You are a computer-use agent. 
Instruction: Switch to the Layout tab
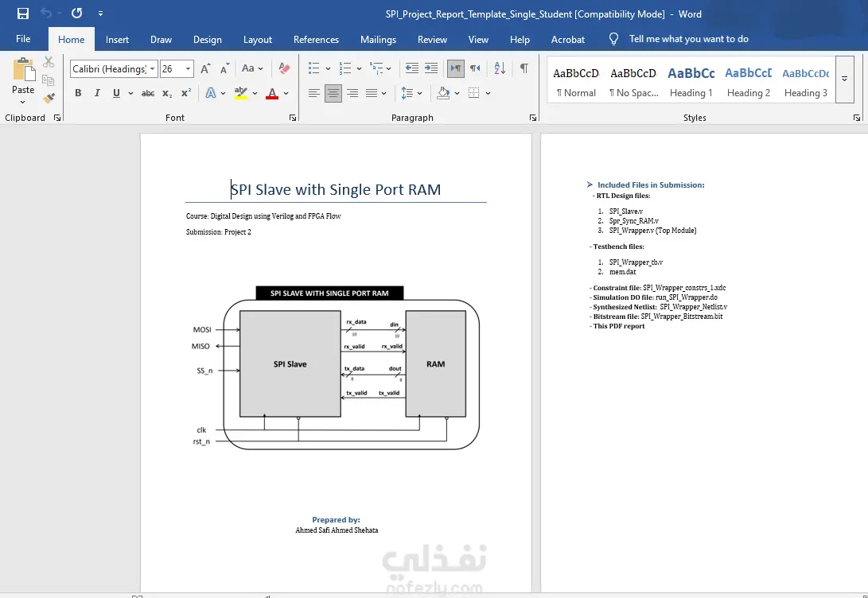pyautogui.click(x=257, y=40)
